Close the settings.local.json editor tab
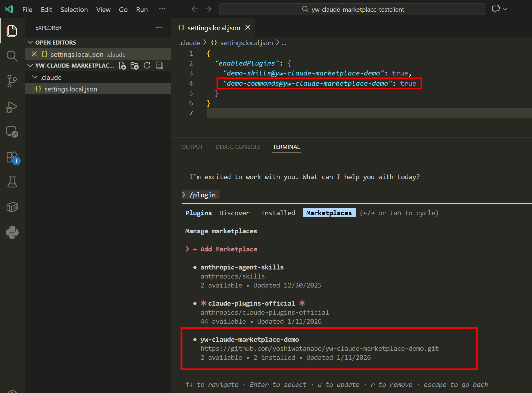532x393 pixels. pos(248,27)
